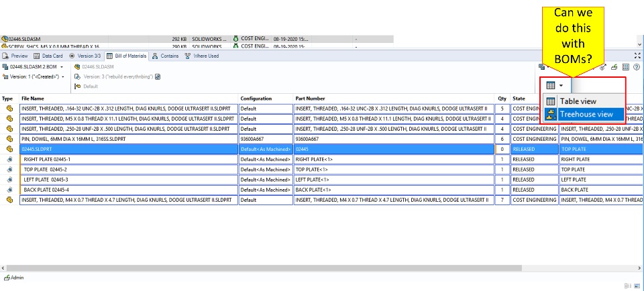Screen dimensions: 644x291
Task: Click body icon for TOP PLATE 02445-2 row
Action: tap(9, 170)
